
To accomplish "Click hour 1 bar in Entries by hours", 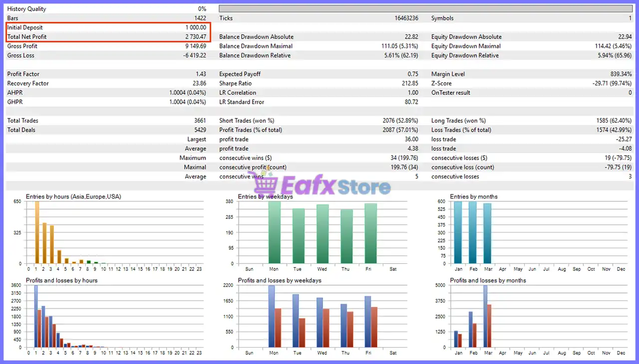I will (x=36, y=232).
